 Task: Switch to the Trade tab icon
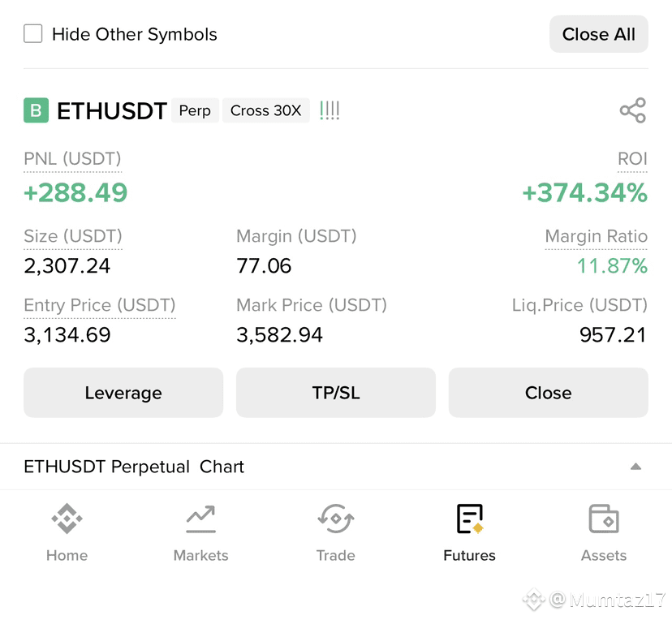335,519
